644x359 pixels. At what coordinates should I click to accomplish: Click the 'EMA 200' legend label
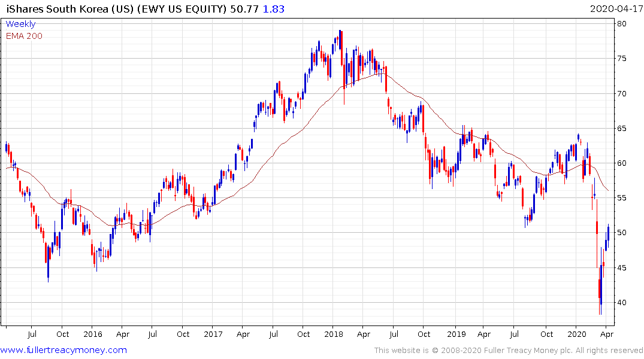pos(24,36)
